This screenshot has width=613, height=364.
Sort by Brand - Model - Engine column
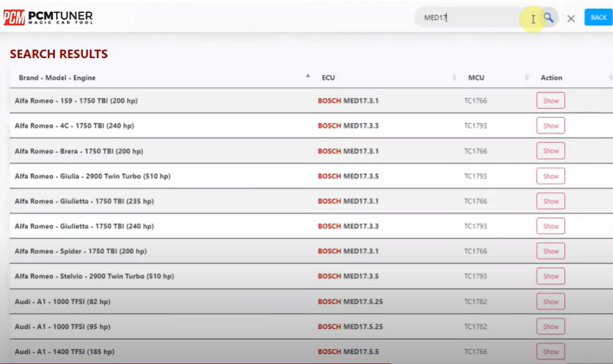[x=57, y=78]
